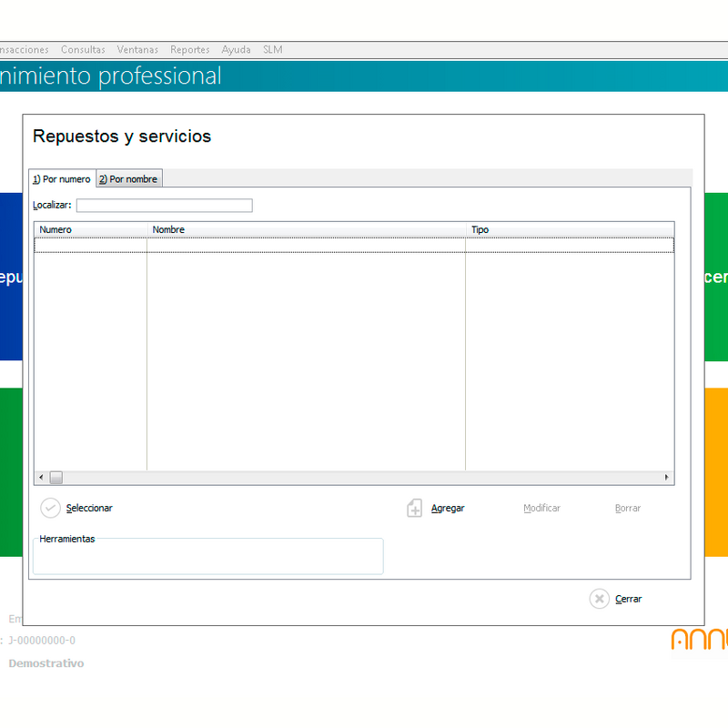Switch to the "2) Por nombre" tab

[x=129, y=179]
